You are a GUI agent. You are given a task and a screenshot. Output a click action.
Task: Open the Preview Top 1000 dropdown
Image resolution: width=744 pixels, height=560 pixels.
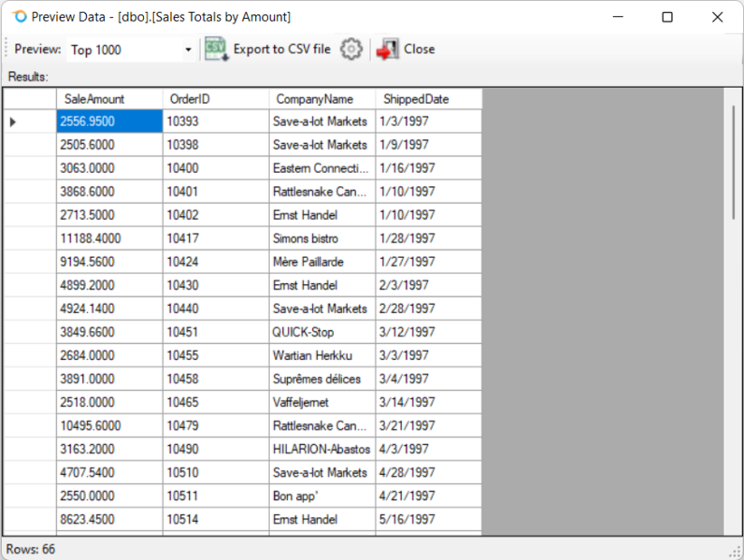tap(188, 50)
